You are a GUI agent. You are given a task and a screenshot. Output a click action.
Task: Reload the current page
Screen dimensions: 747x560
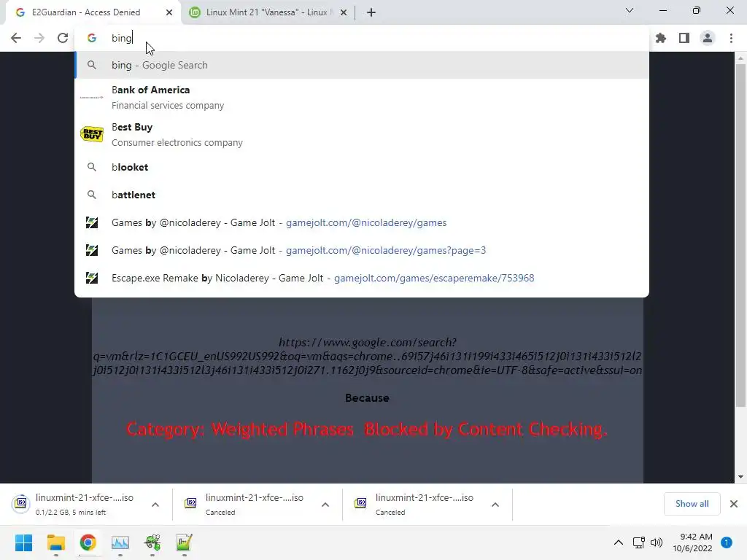(63, 38)
